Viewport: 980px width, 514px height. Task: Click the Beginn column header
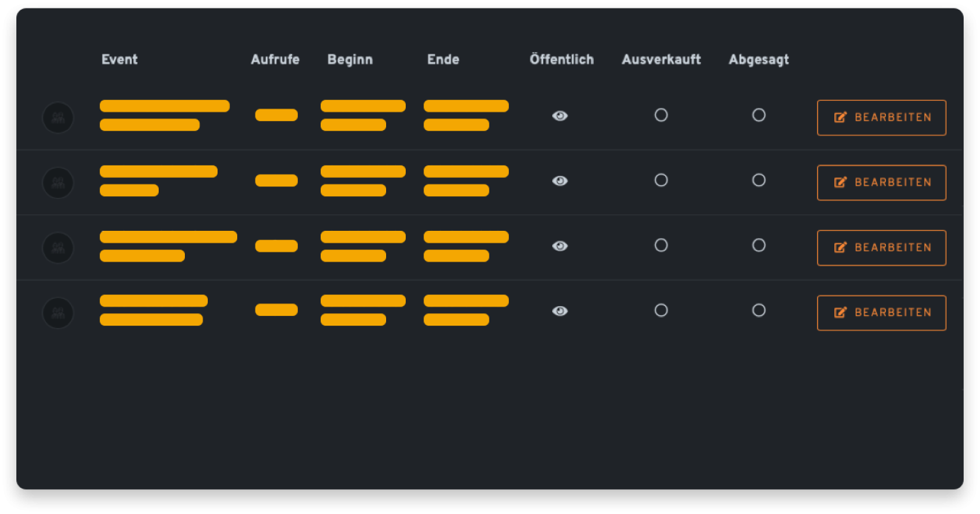[350, 60]
